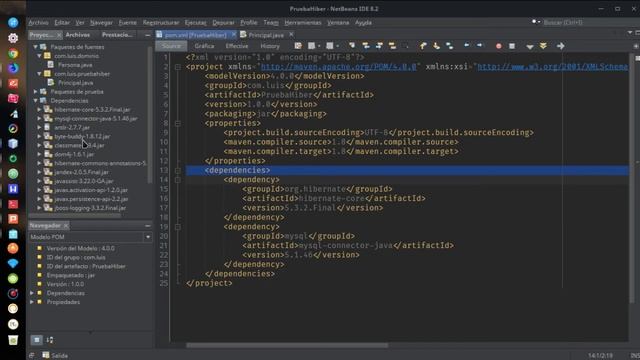640x360 pixels.
Task: Switch to the Gráfica view tab
Action: point(204,46)
